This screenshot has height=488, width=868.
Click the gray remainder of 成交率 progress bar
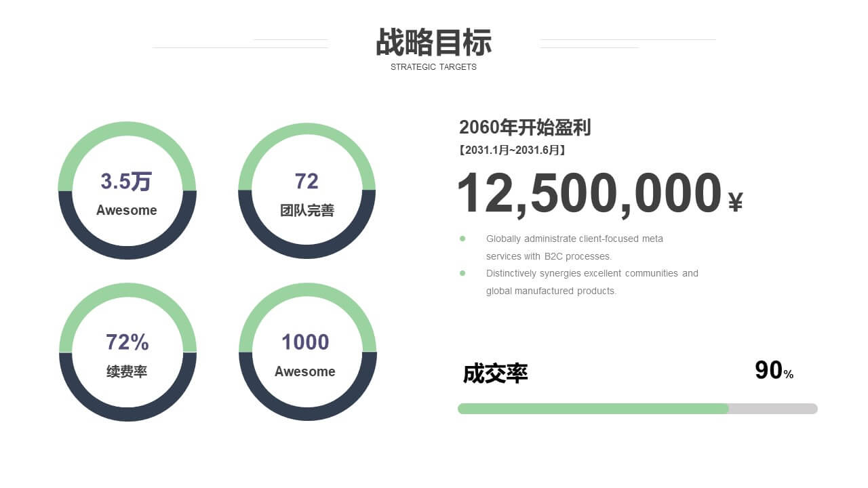pyautogui.click(x=773, y=409)
